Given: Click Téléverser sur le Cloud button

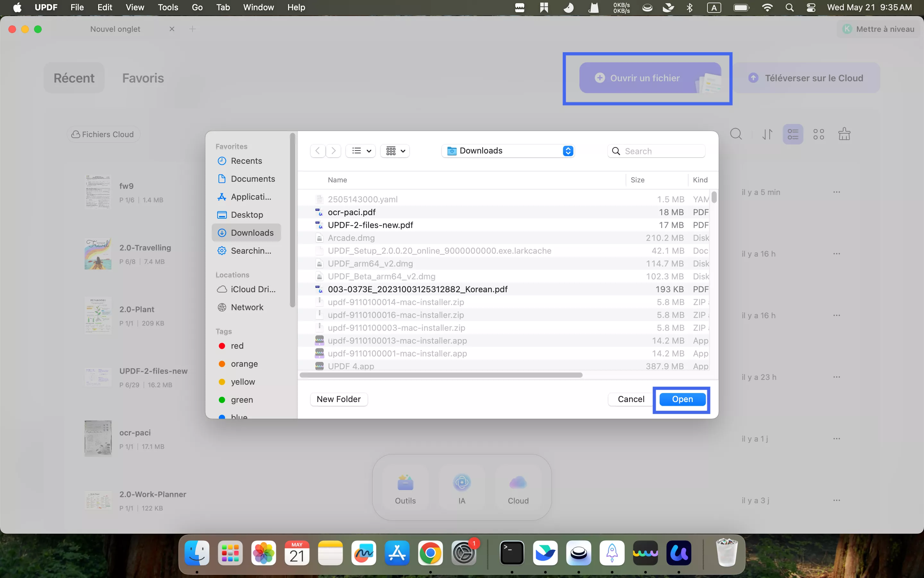Looking at the screenshot, I should click(806, 78).
